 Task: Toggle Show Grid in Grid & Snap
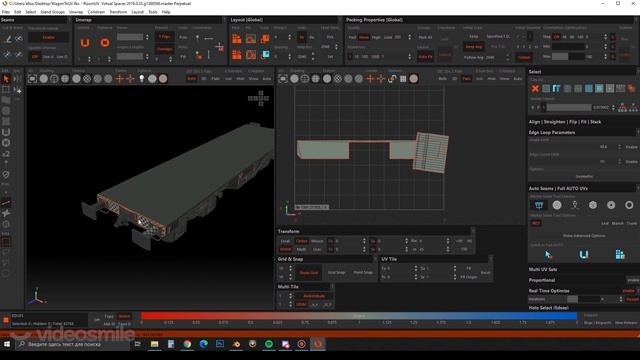[x=309, y=272]
